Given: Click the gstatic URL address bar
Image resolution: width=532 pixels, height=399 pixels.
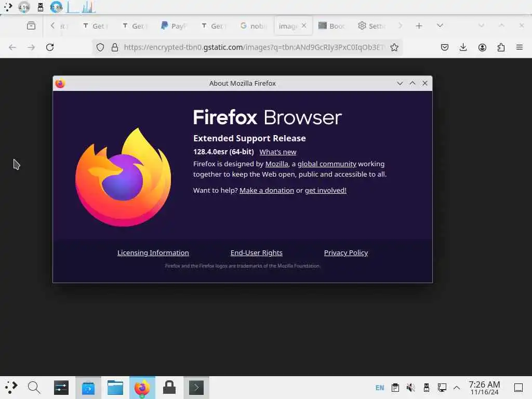Looking at the screenshot, I should [x=254, y=47].
